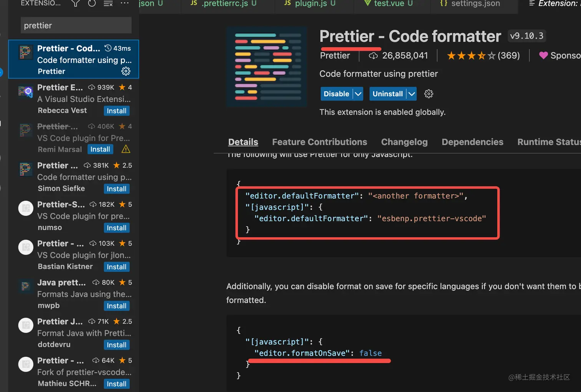Click the Java prettier extension icon by mwpb

26,286
